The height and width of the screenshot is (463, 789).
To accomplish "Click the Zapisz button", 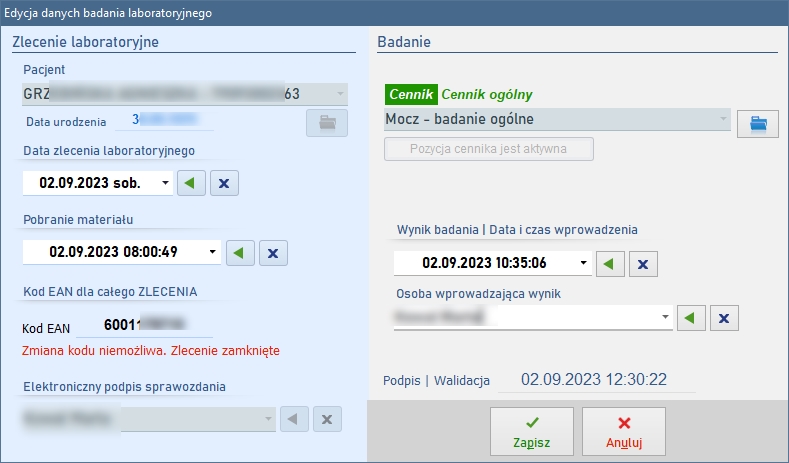I will (x=531, y=431).
